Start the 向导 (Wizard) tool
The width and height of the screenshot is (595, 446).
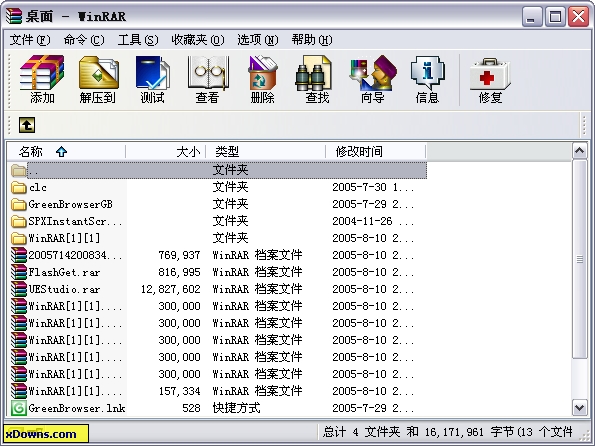[372, 79]
